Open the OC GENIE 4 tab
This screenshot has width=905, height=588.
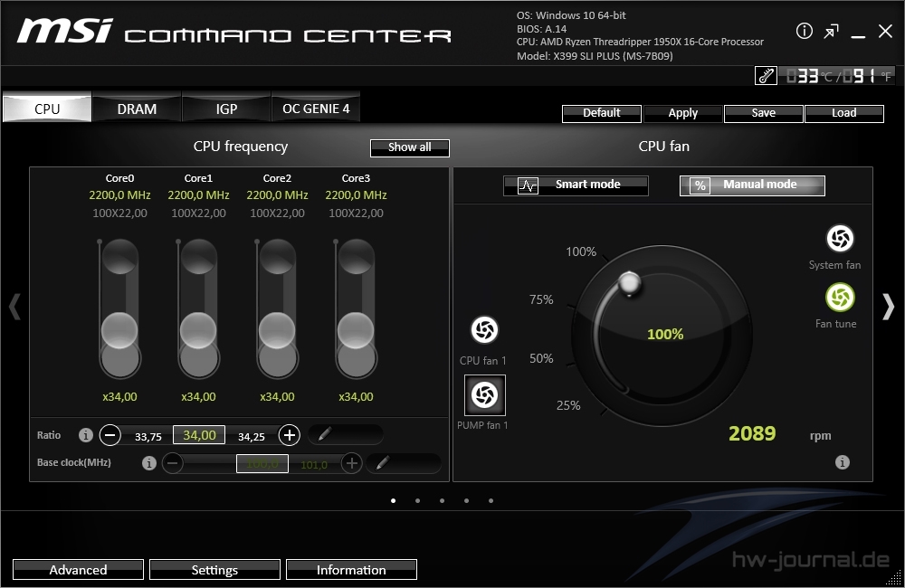pos(316,109)
